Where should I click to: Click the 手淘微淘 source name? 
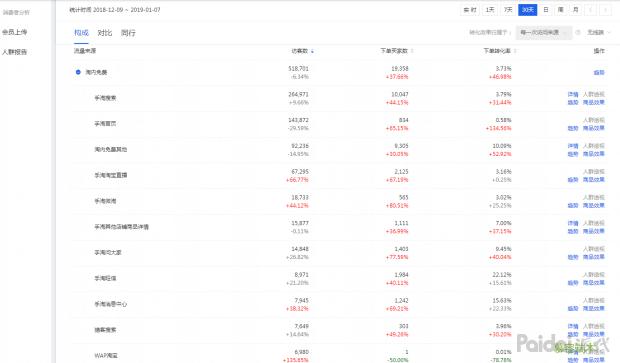coord(105,201)
